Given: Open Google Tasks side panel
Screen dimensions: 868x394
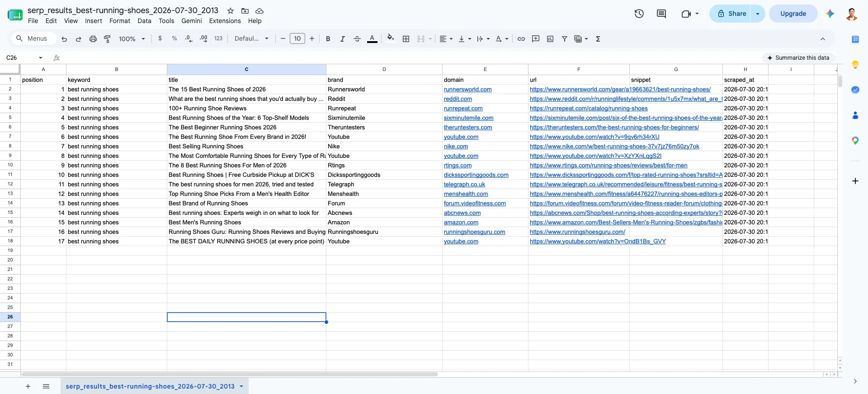Looking at the screenshot, I should pyautogui.click(x=855, y=90).
